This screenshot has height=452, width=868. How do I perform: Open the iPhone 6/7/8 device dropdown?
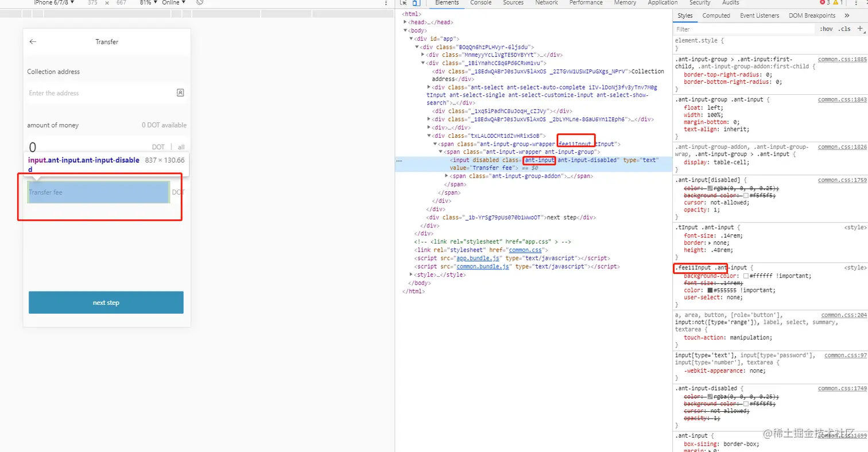[x=54, y=2]
